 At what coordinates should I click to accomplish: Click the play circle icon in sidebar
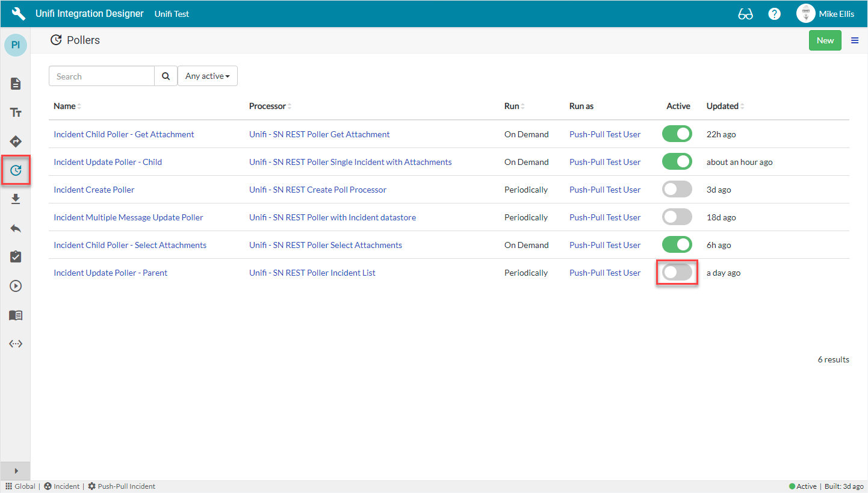pos(16,286)
